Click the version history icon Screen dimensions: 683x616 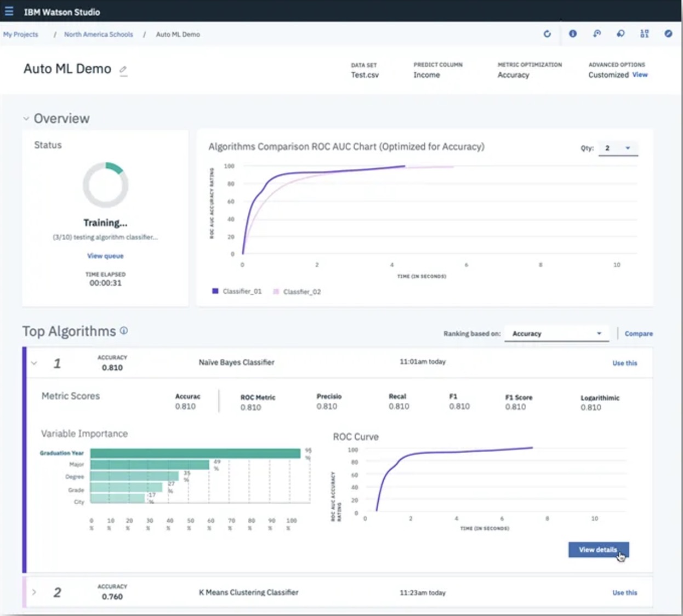[x=597, y=34]
